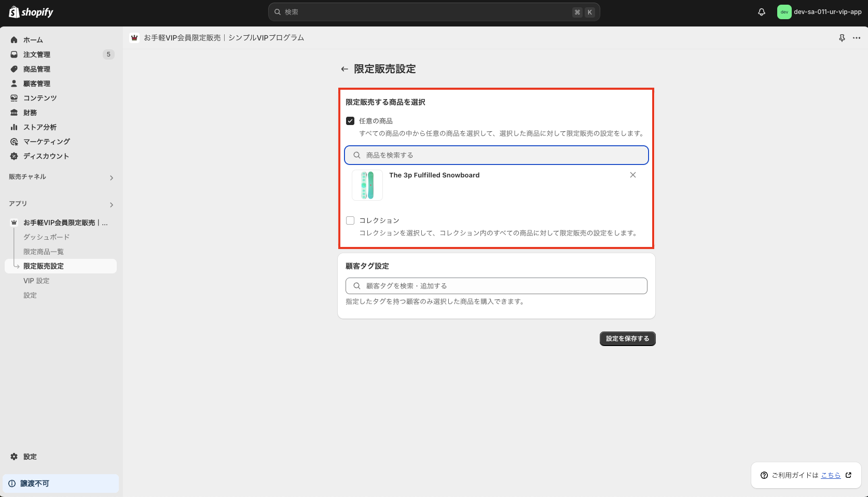This screenshot has width=868, height=497.
Task: Open the 財務 (Finance) section
Action: (x=30, y=112)
